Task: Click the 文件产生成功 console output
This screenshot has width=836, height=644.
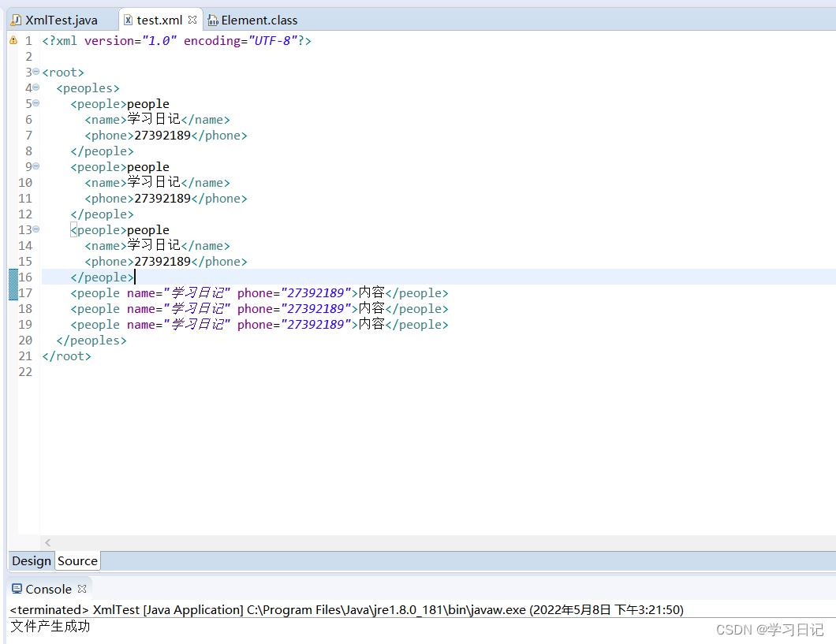Action: tap(50, 627)
